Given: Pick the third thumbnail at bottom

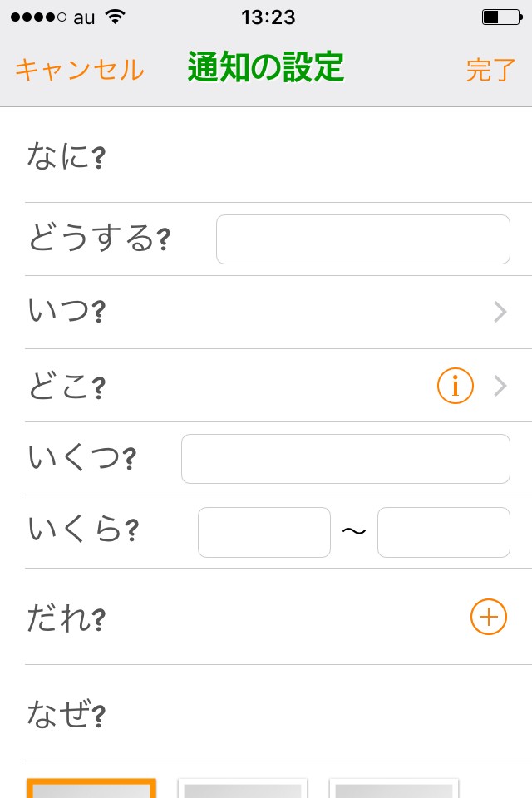Looking at the screenshot, I should pyautogui.click(x=394, y=788).
